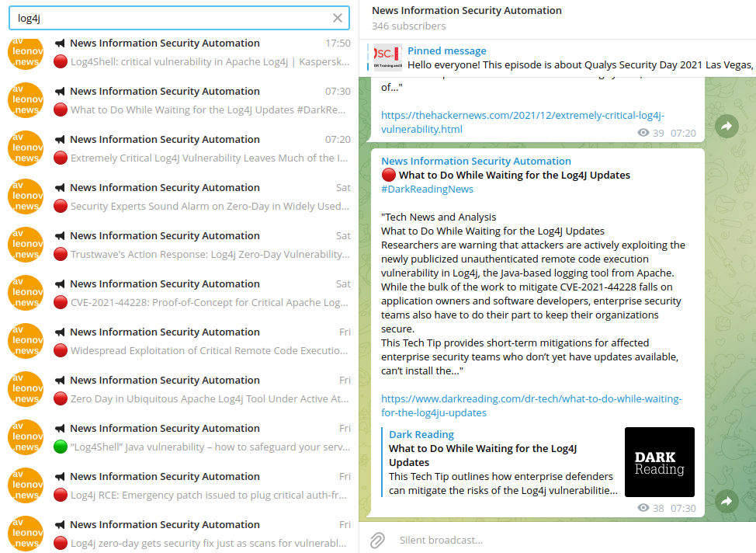756x553 pixels.
Task: Click the eye views counter showing 38
Action: point(650,508)
